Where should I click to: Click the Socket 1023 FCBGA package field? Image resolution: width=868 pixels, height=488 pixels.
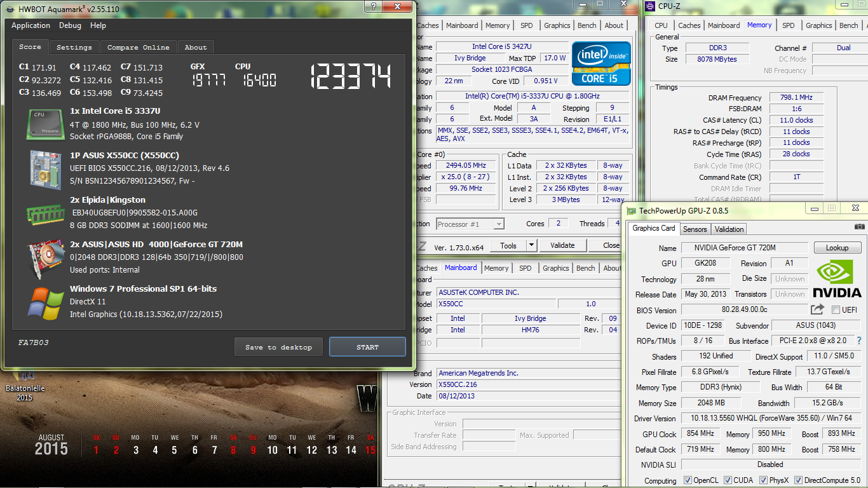pos(501,69)
